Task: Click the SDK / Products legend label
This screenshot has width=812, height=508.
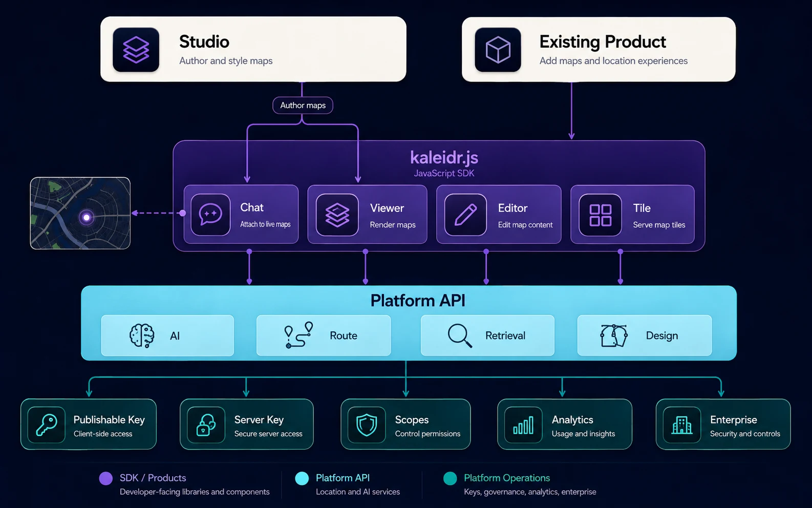Action: pos(153,478)
